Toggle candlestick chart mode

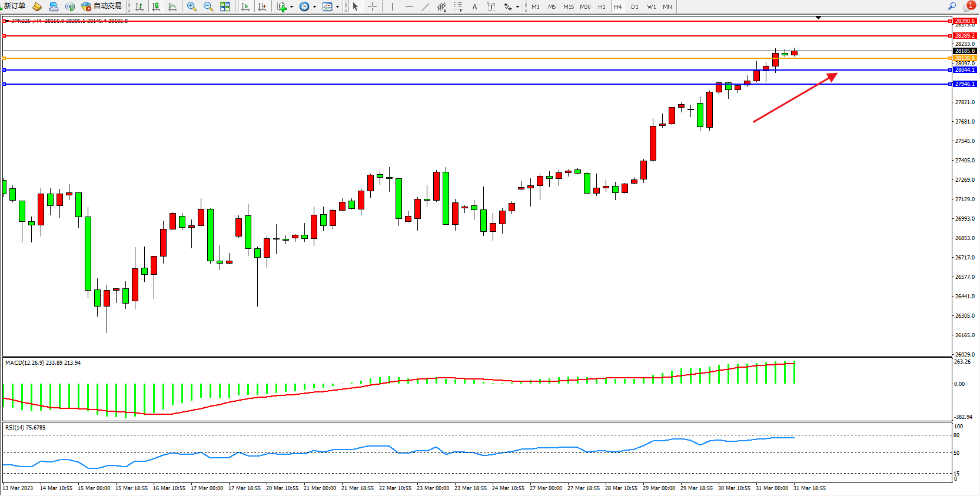pyautogui.click(x=156, y=6)
